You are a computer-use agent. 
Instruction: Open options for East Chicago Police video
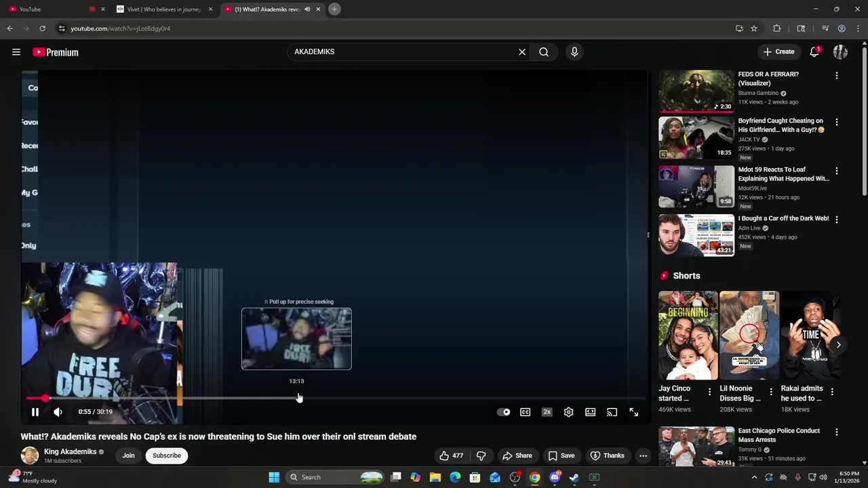(837, 432)
